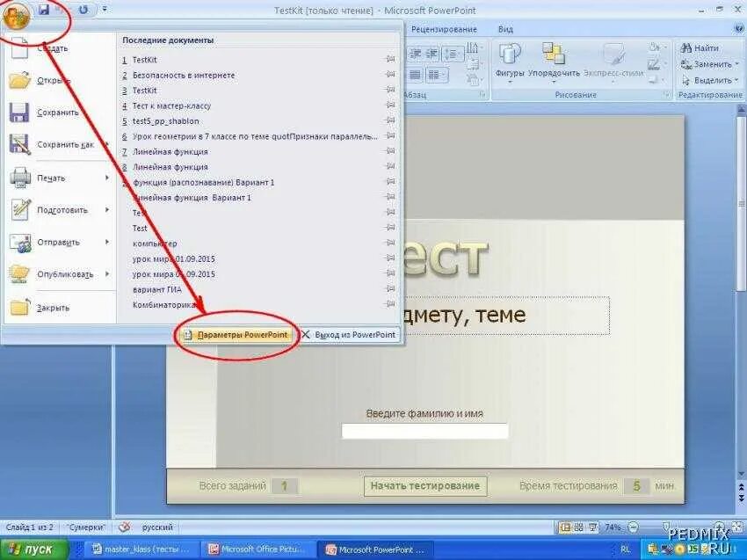Viewport: 747px width, 560px height.
Task: Click the increase list level icon
Action: click(x=432, y=54)
